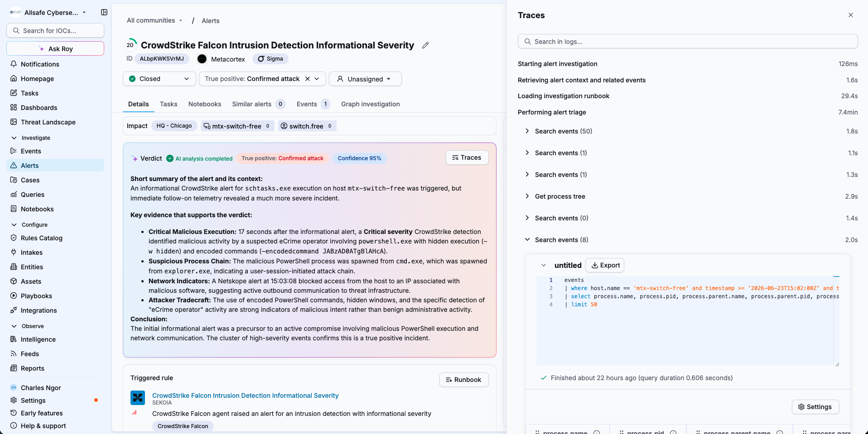Click the Sigma tag

pyautogui.click(x=270, y=59)
